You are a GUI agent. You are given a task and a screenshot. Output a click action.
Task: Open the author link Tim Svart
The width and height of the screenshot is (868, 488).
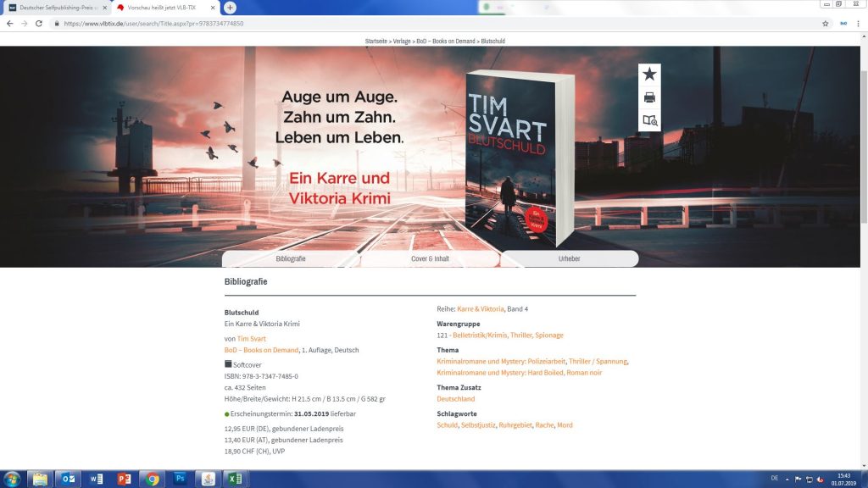point(251,339)
